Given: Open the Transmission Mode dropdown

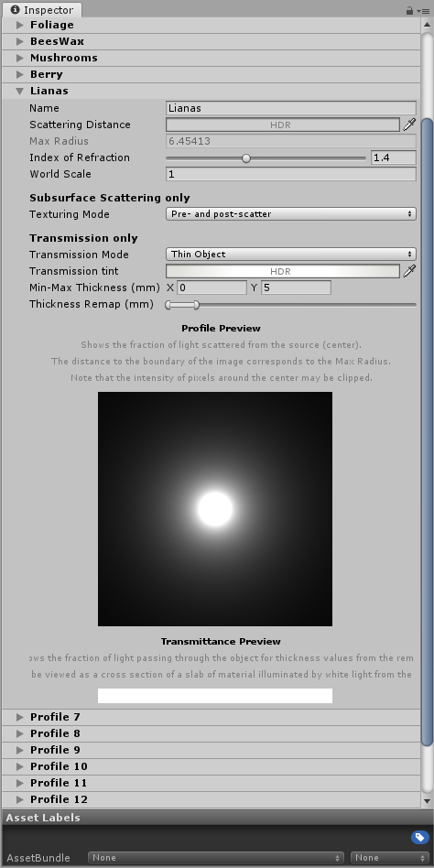Looking at the screenshot, I should tap(290, 255).
